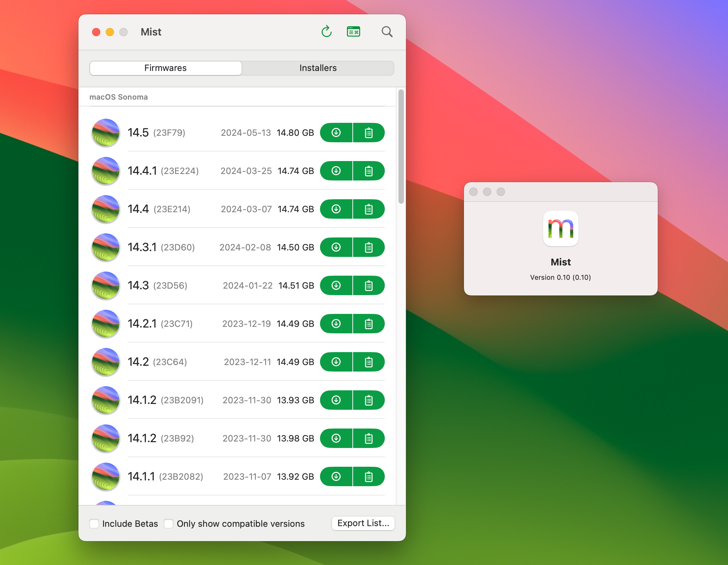
Task: Download 14.1.2 (23B2091) firmware
Action: coord(336,400)
